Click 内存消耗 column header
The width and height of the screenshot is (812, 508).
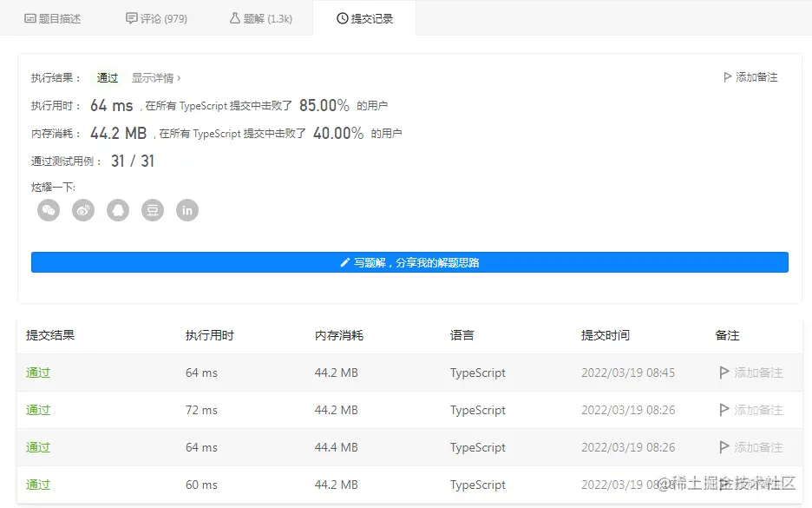point(339,335)
